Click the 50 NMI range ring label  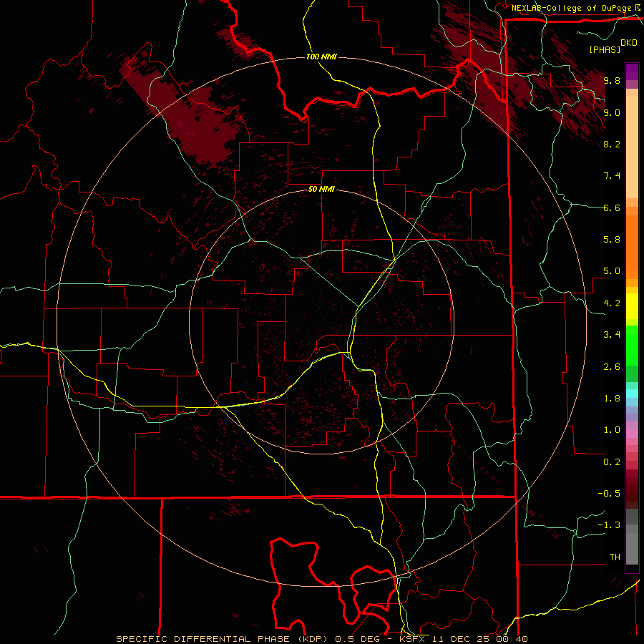click(321, 190)
